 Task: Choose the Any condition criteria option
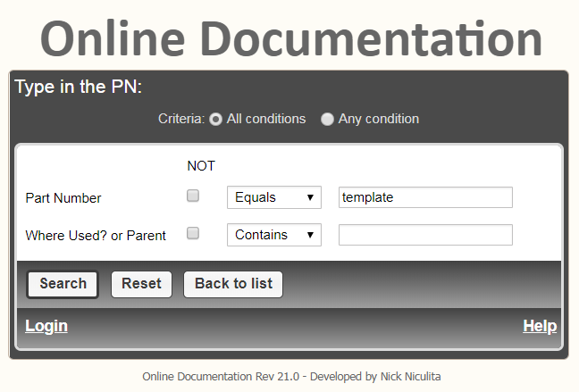[x=327, y=120]
